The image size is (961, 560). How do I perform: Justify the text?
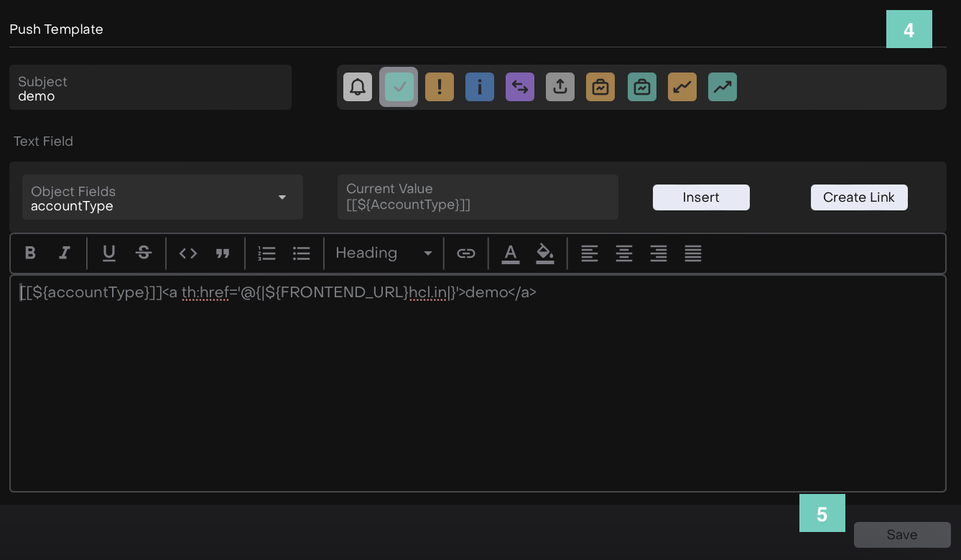[693, 253]
